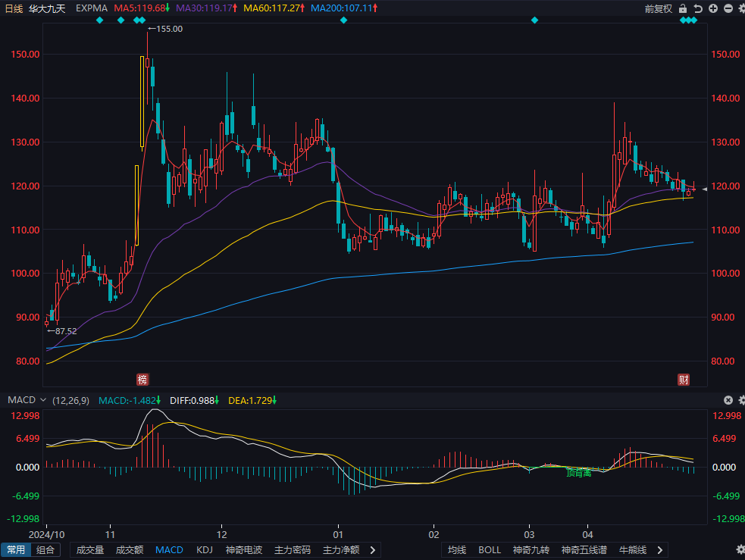The height and width of the screenshot is (560, 745).
Task: Click the red 榜 badge on chart
Action: click(x=142, y=380)
